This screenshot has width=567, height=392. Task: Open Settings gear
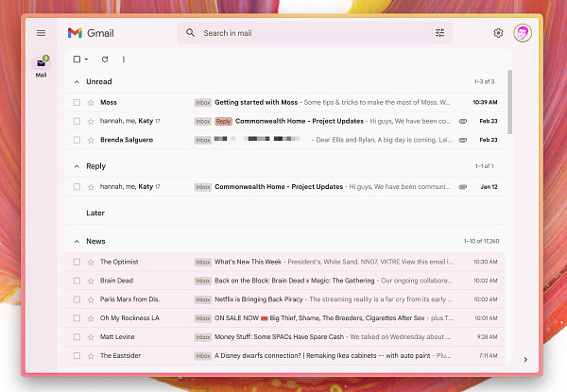[x=498, y=33]
